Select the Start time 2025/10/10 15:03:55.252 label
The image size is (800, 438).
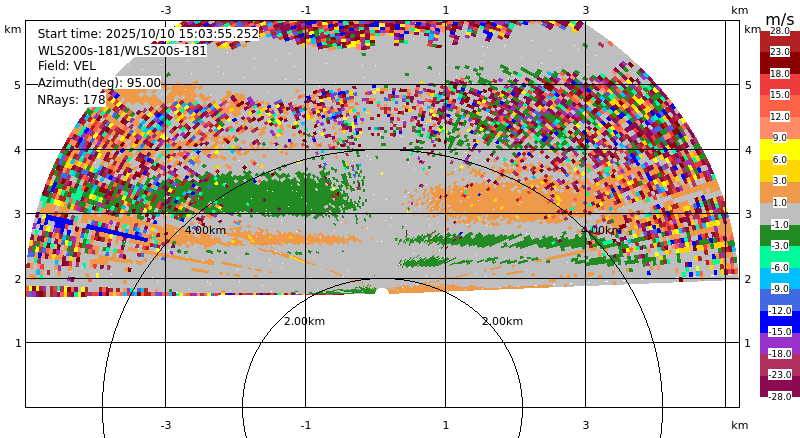click(148, 34)
